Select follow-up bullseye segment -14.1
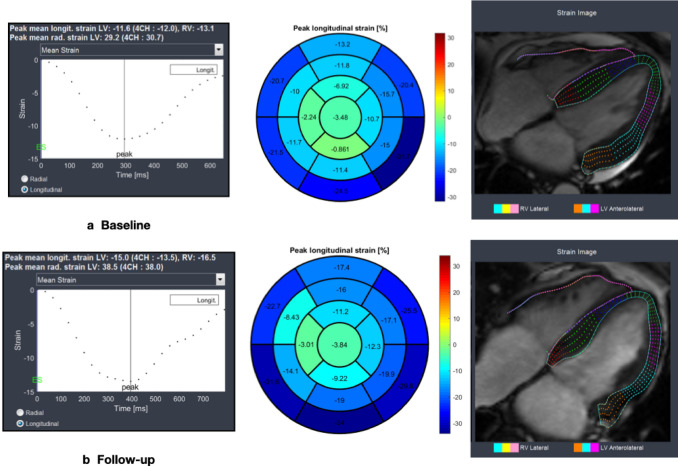Viewport: 678px width, 468px height. (291, 371)
